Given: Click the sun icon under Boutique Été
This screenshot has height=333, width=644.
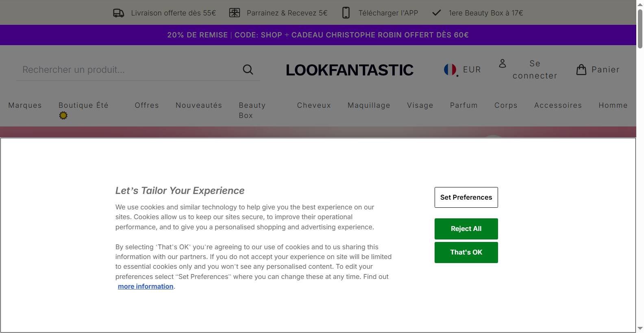Looking at the screenshot, I should (x=63, y=116).
